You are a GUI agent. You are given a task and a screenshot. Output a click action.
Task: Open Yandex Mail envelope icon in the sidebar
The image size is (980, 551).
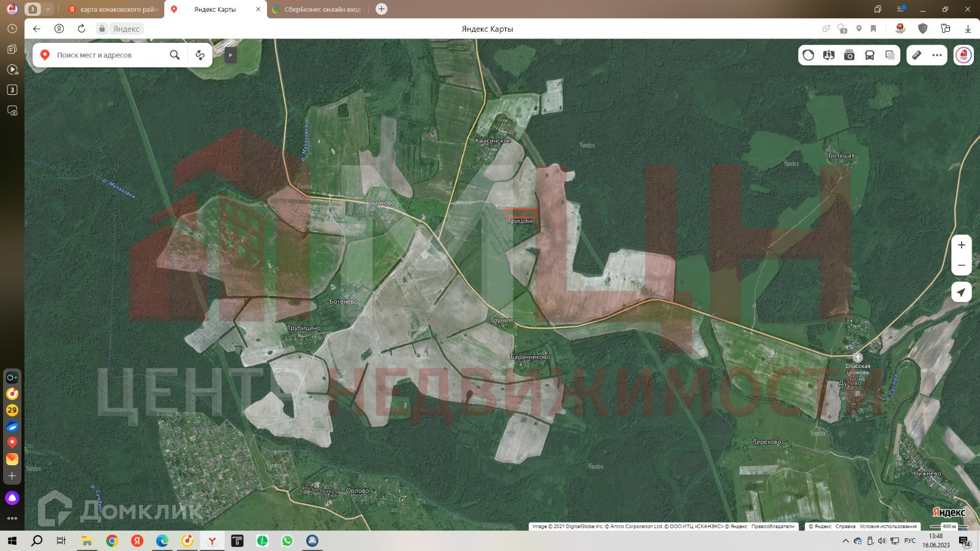pyautogui.click(x=12, y=459)
